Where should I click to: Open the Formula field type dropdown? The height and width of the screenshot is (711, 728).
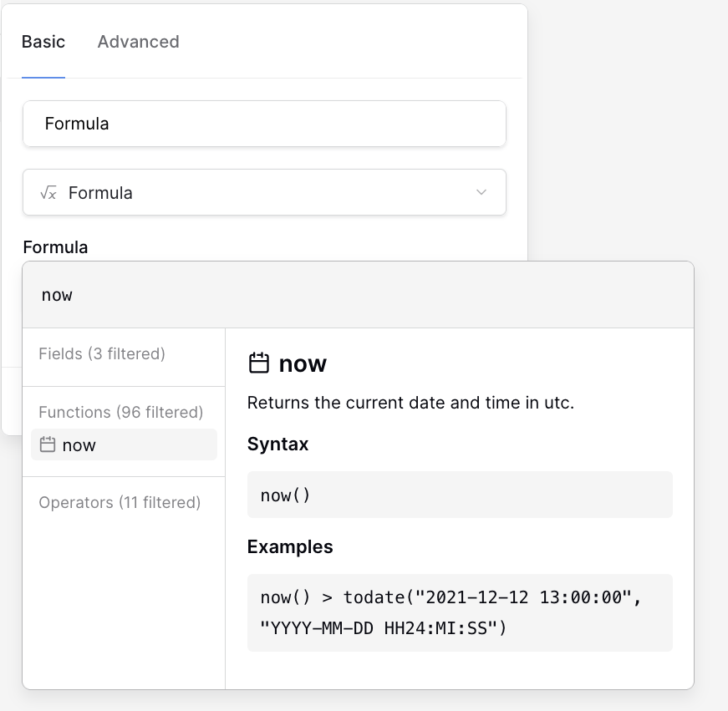point(264,193)
